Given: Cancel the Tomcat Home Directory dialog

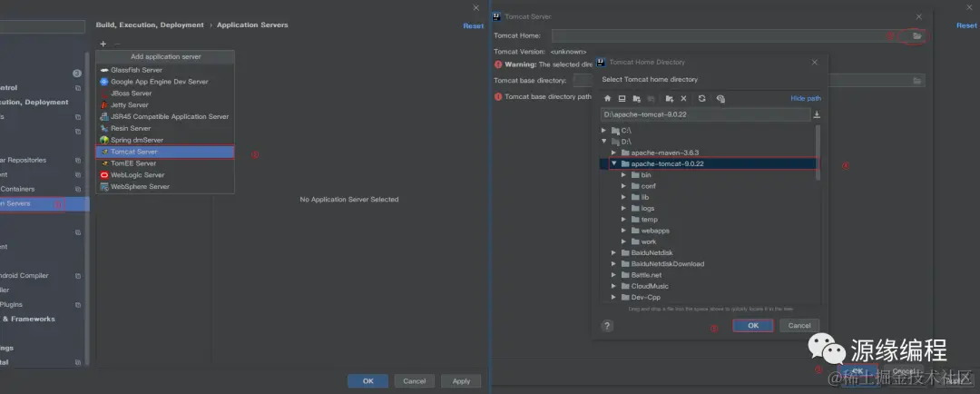Looking at the screenshot, I should pos(799,326).
